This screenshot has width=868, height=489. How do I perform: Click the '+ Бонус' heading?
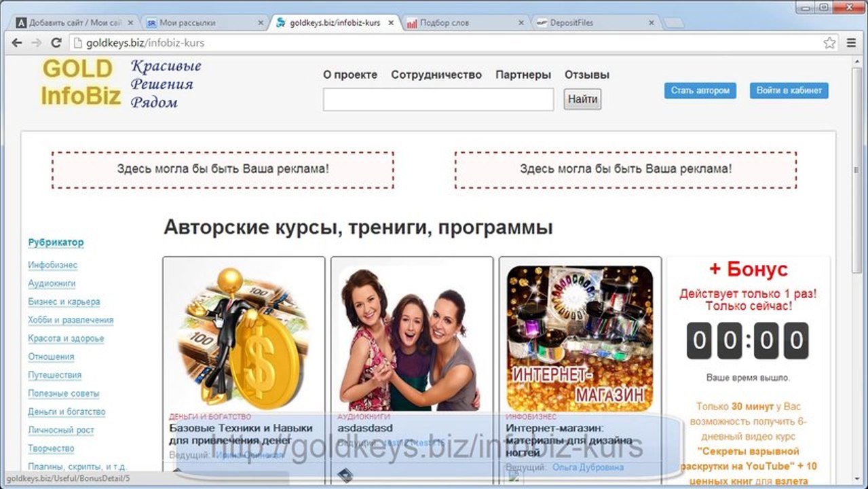point(748,270)
